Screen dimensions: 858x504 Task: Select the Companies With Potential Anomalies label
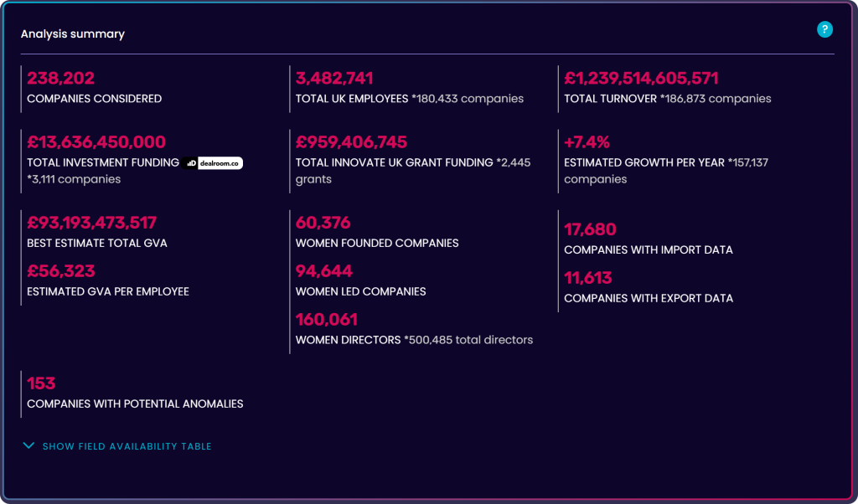135,404
